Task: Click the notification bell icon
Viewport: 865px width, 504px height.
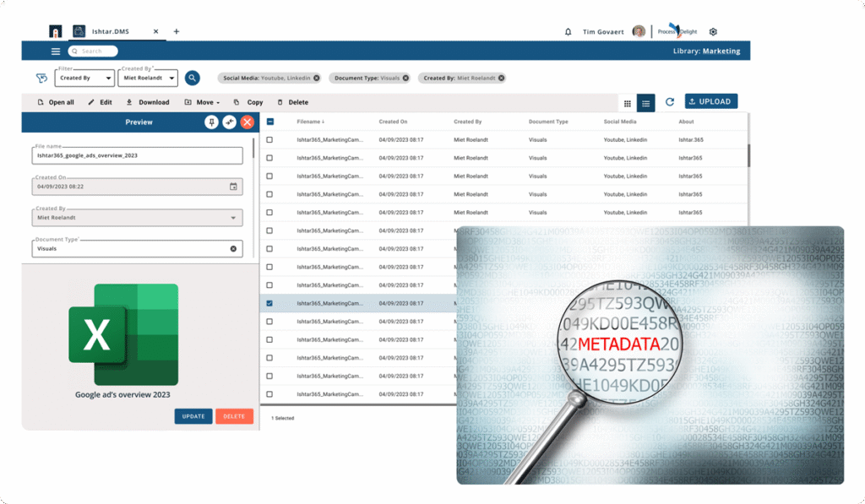Action: pos(568,32)
